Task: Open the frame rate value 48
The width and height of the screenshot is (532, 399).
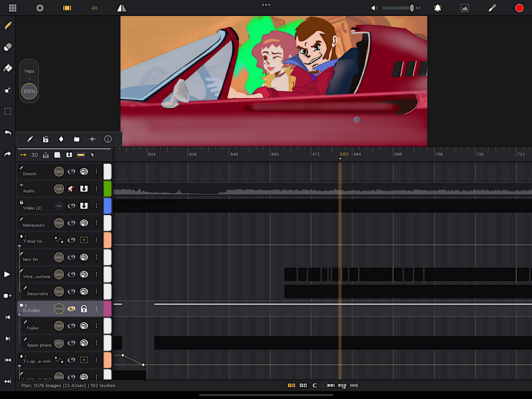Action: pyautogui.click(x=95, y=8)
